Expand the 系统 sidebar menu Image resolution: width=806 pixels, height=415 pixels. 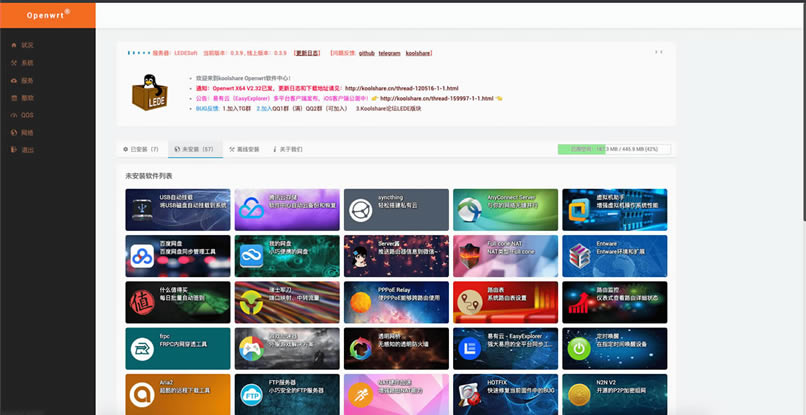[x=27, y=62]
